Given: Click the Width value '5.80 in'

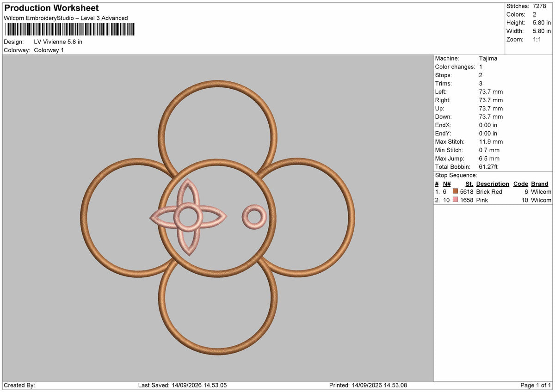Looking at the screenshot, I should click(542, 31).
